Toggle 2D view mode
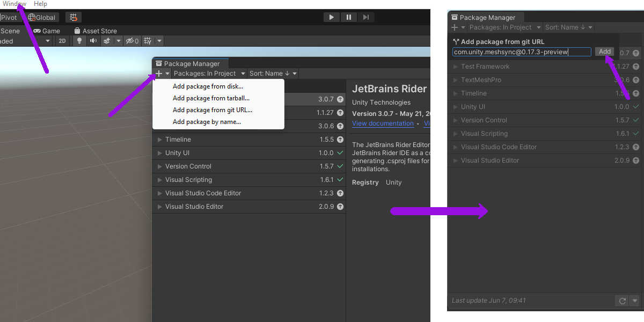This screenshot has height=322, width=644. (62, 41)
